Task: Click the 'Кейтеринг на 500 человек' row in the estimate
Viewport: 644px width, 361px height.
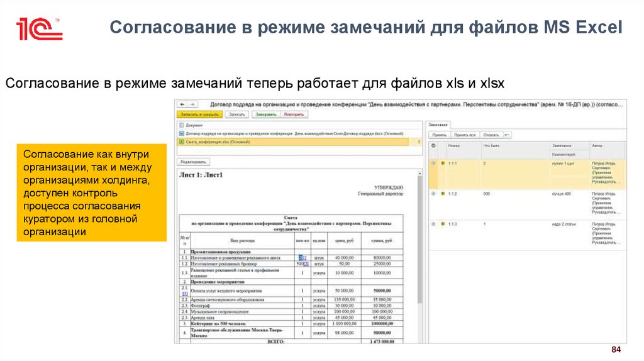Action: click(291, 324)
